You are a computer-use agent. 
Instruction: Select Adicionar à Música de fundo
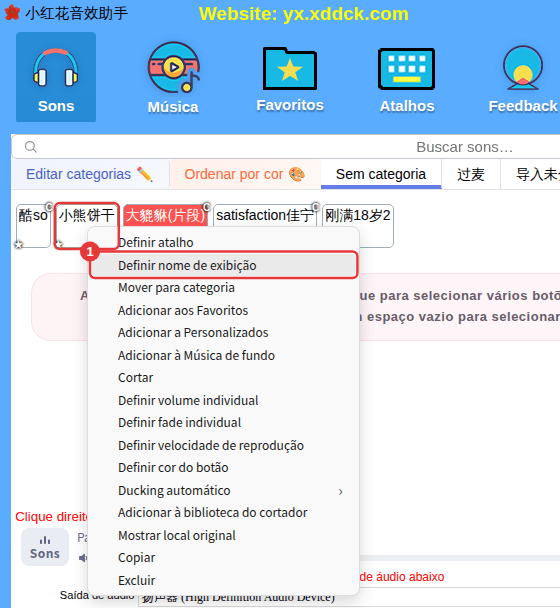coord(224,356)
